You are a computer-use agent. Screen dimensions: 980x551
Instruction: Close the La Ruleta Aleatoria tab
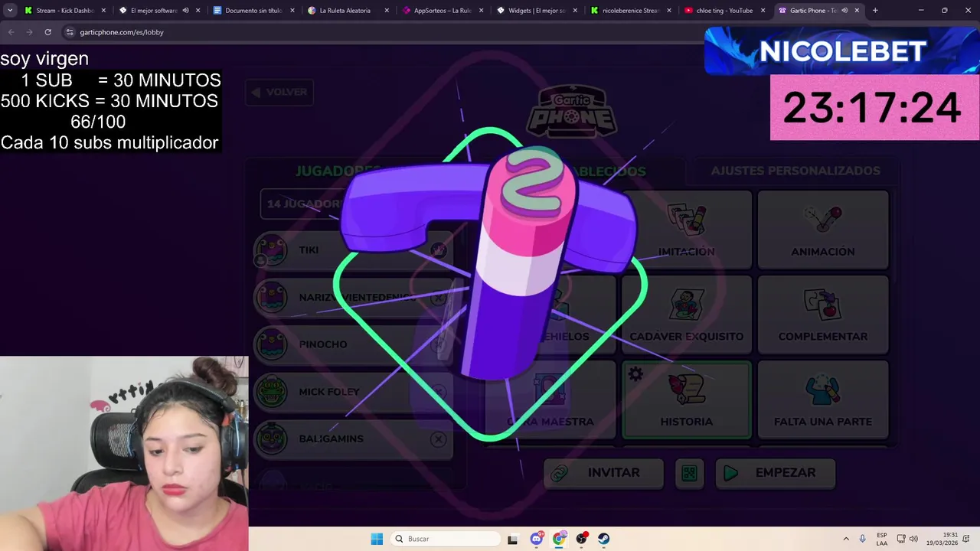click(x=386, y=11)
